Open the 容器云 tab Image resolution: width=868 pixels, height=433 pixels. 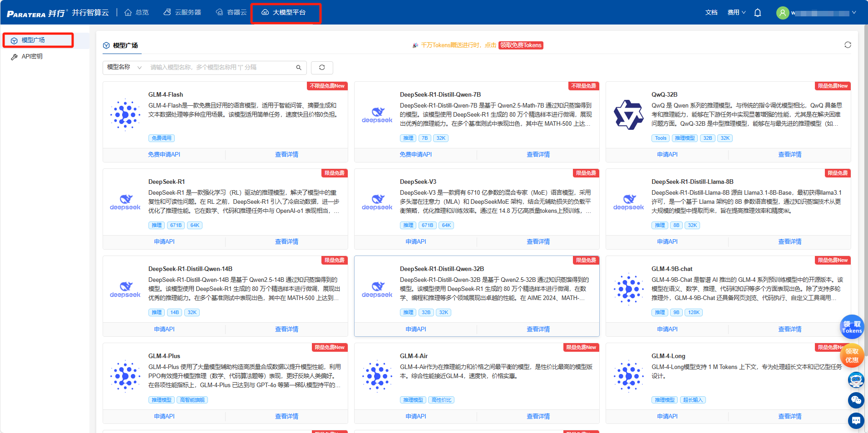click(x=231, y=12)
